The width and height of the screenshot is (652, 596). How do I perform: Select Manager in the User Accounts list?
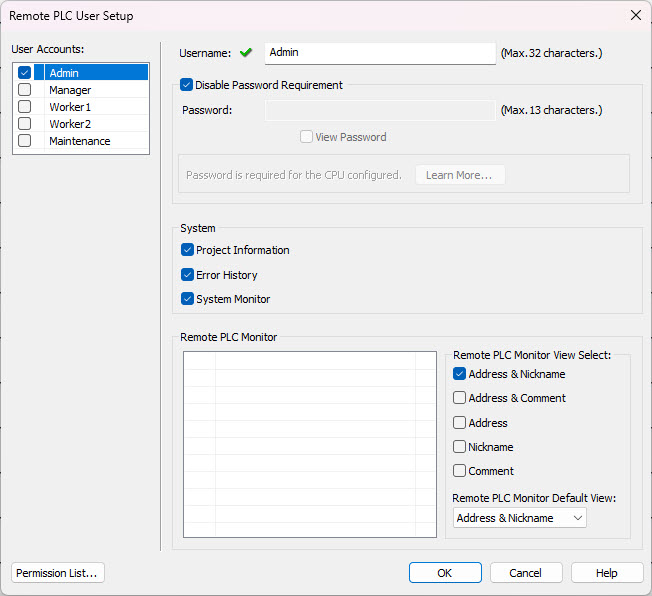tap(70, 90)
